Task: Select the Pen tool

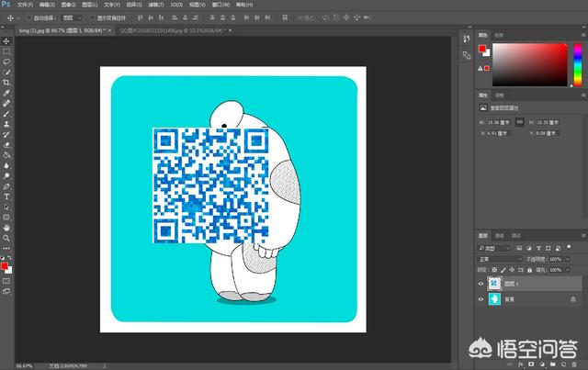Action: 6,186
